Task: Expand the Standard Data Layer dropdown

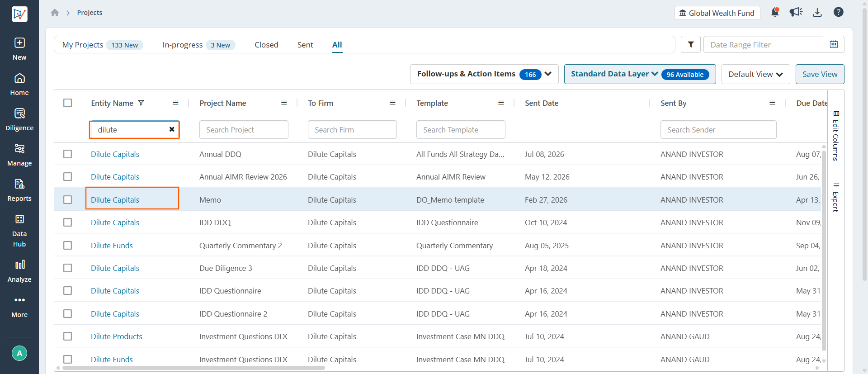Action: [x=640, y=74]
